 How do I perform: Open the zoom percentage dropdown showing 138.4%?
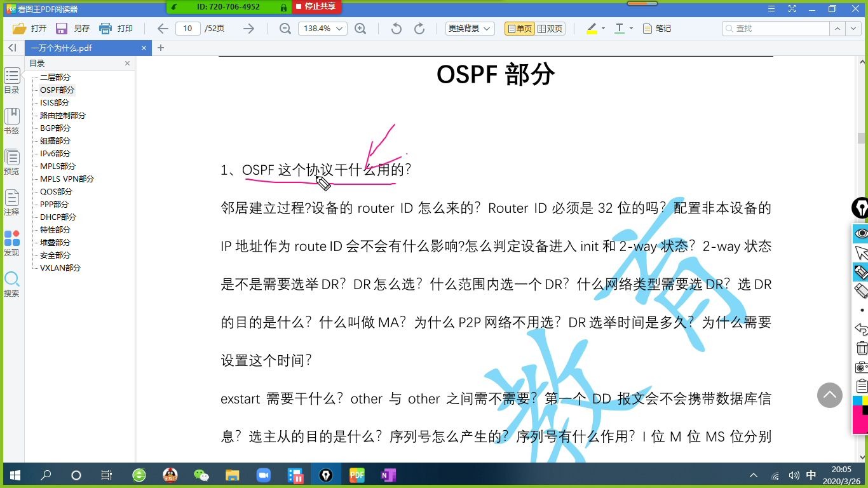pyautogui.click(x=323, y=28)
